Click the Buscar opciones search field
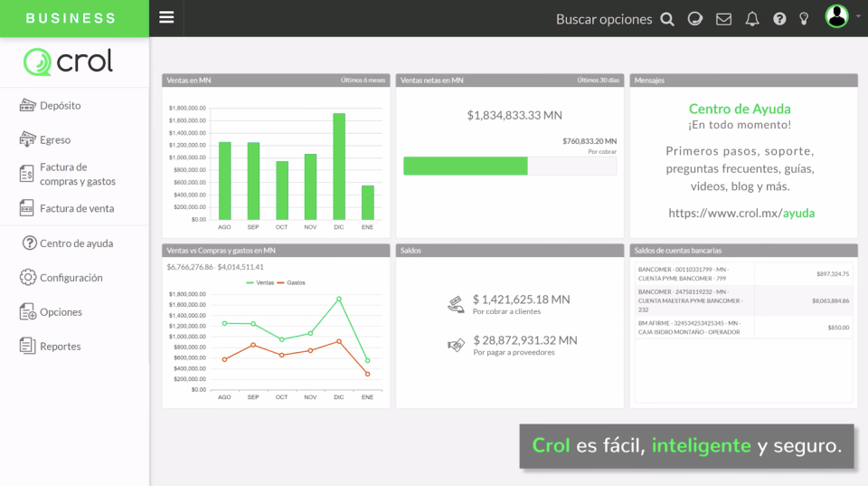868x486 pixels. [604, 19]
